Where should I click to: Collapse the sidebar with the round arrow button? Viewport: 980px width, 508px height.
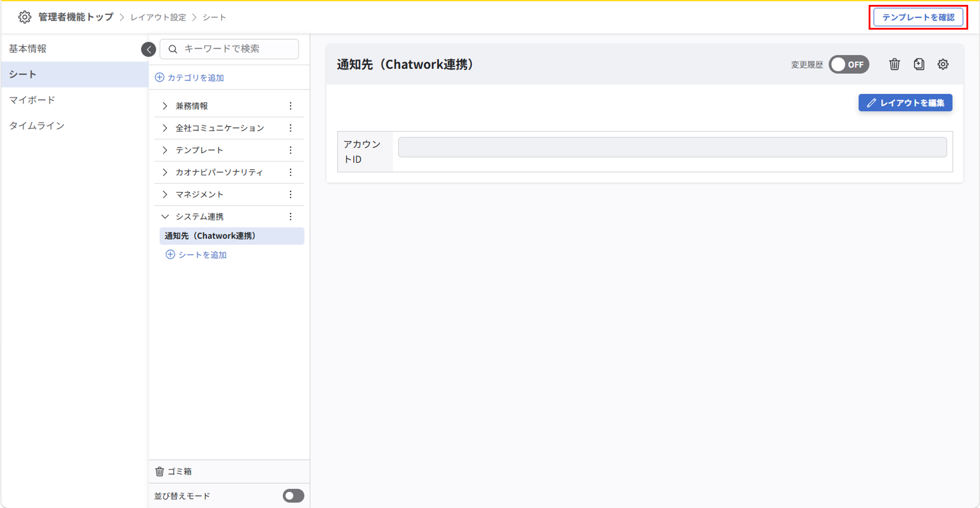[148, 49]
